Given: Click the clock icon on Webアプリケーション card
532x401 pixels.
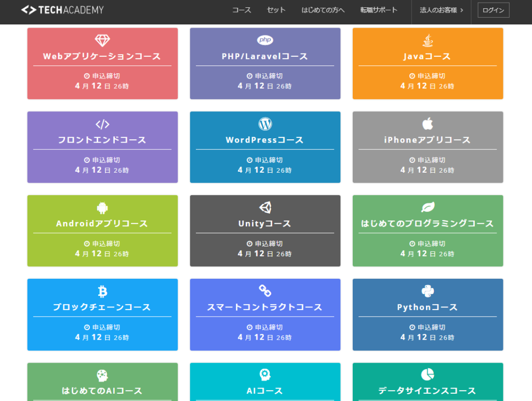Looking at the screenshot, I should pyautogui.click(x=87, y=76).
